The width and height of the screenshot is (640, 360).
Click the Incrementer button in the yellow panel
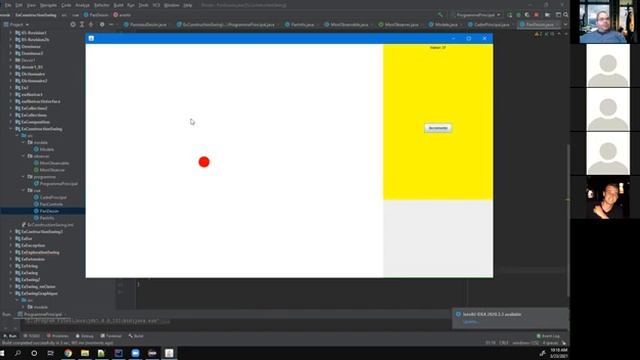pos(438,128)
